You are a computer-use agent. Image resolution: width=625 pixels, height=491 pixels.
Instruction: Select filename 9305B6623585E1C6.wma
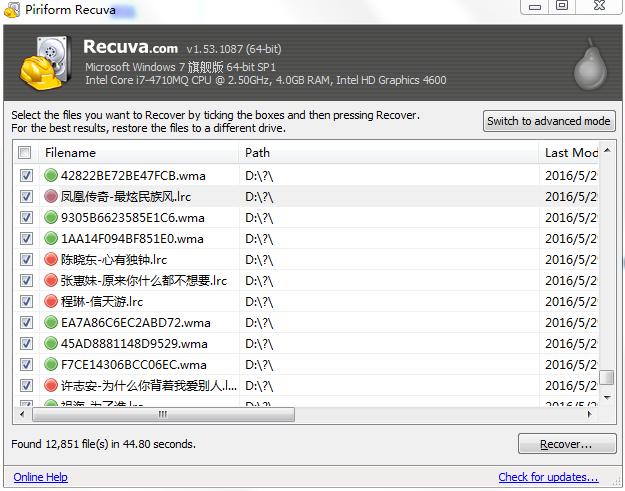click(x=133, y=218)
